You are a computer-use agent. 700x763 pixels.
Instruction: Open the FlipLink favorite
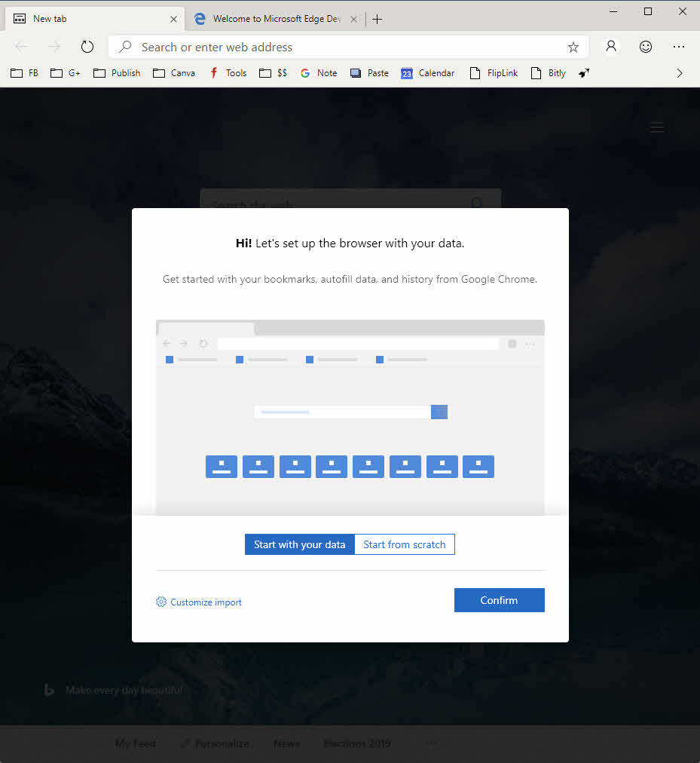pyautogui.click(x=494, y=73)
